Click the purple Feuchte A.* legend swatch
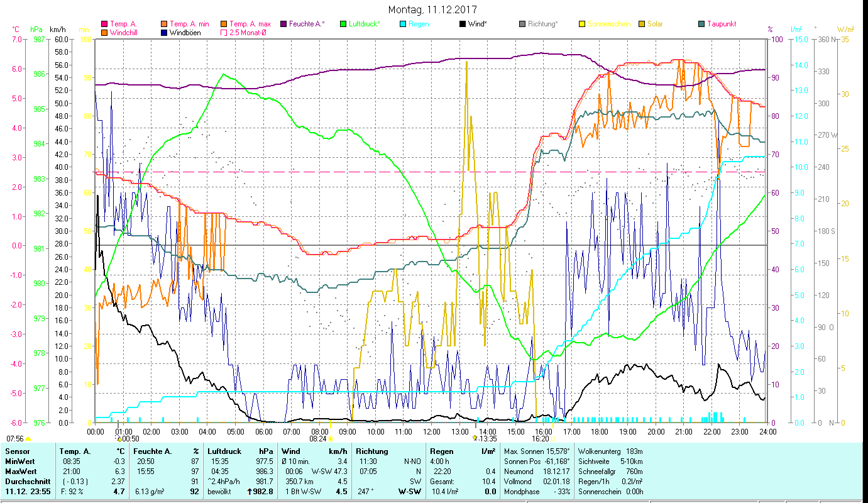Screen dimensions: 868x503 [283, 24]
